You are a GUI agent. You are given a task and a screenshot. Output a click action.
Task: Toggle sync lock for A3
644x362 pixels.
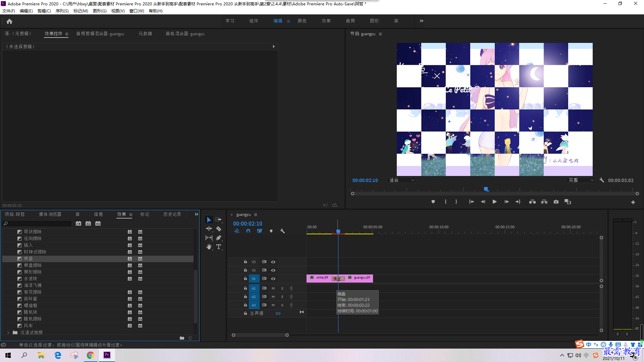[x=264, y=305]
